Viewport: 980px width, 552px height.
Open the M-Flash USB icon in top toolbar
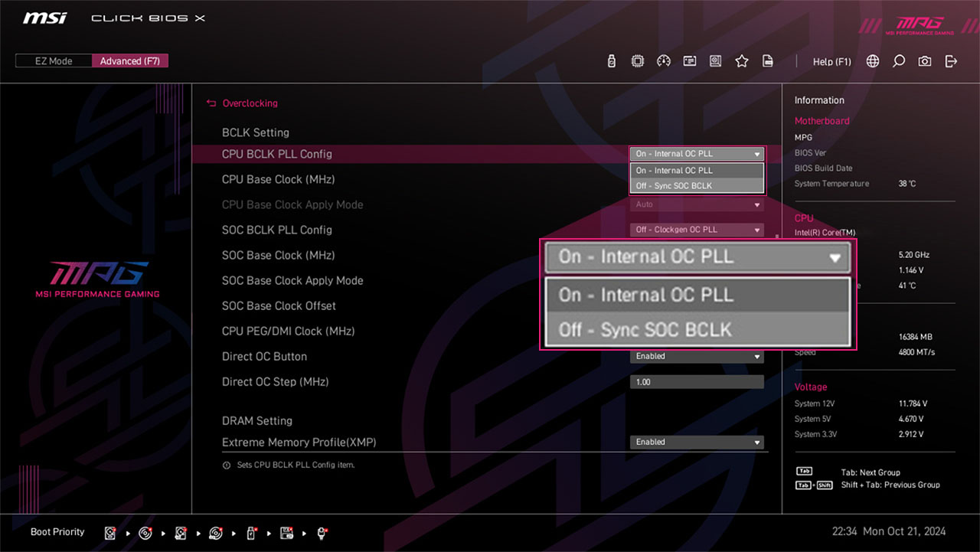click(611, 61)
